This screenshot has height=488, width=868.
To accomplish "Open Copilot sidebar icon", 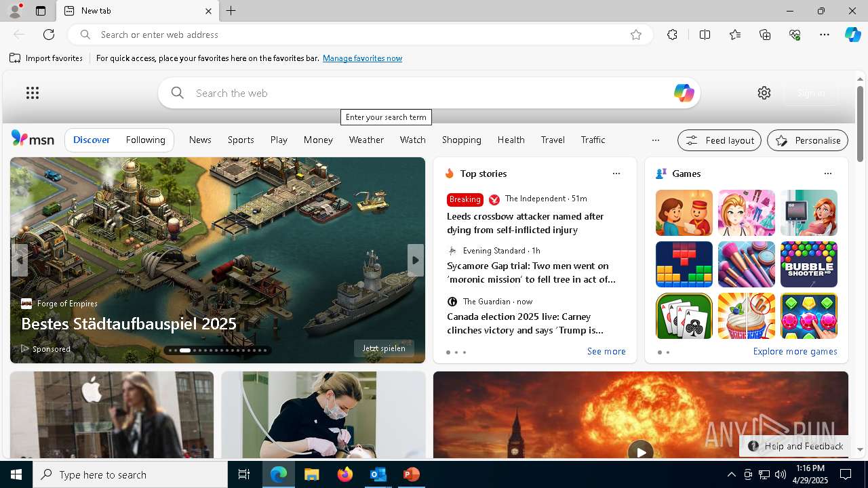I will pos(852,35).
